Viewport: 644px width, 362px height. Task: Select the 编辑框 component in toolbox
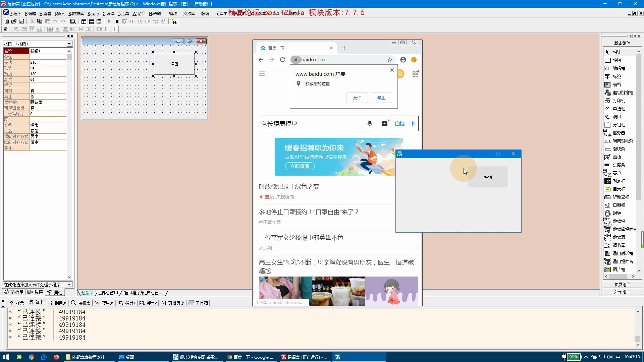tap(619, 68)
